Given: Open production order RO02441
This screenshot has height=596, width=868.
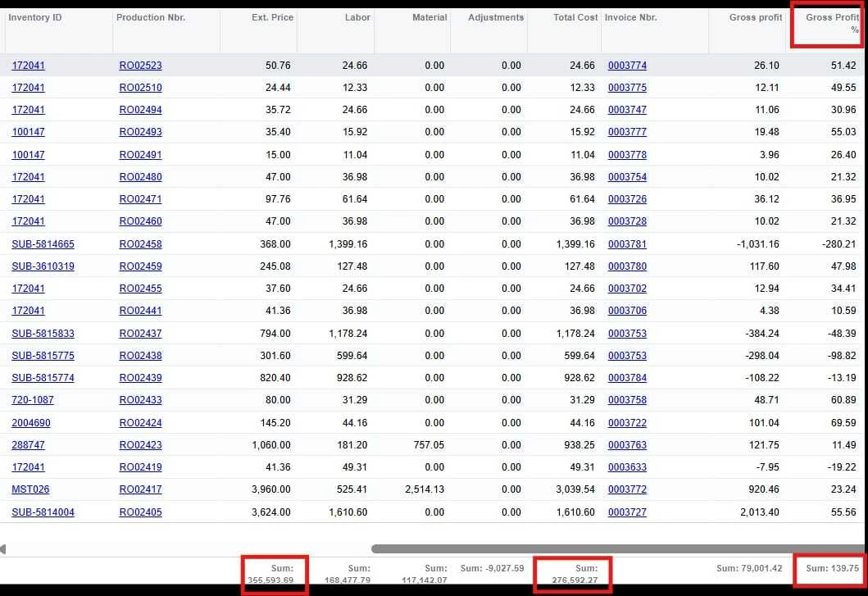Looking at the screenshot, I should pyautogui.click(x=141, y=310).
